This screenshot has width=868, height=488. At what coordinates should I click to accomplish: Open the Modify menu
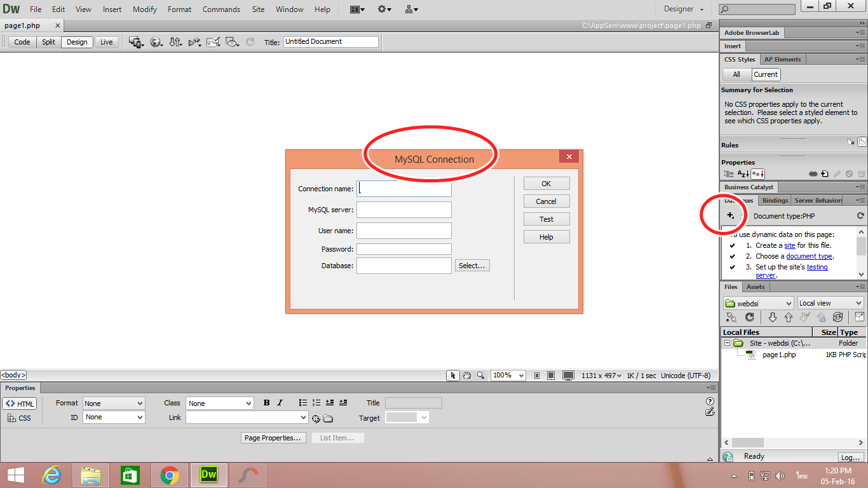click(x=145, y=9)
